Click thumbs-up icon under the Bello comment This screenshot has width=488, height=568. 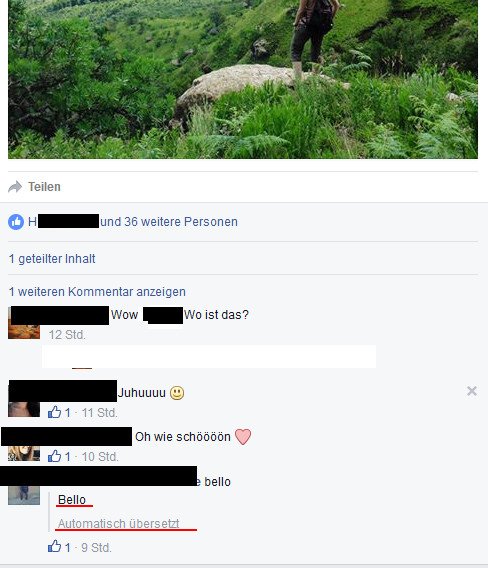pyautogui.click(x=54, y=547)
